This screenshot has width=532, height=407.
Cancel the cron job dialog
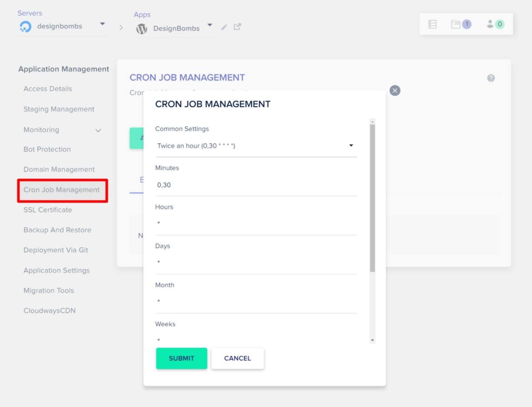point(237,358)
